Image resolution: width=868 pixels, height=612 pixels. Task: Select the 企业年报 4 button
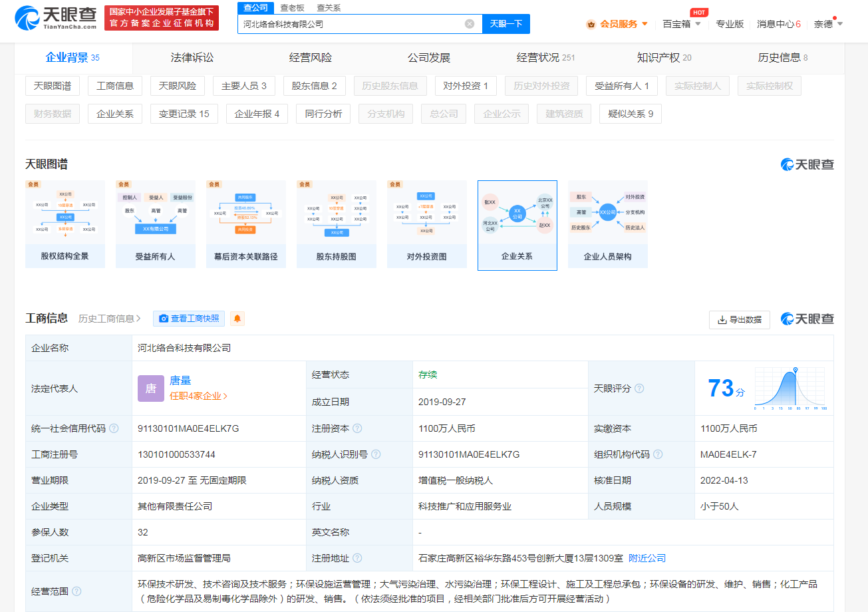257,114
